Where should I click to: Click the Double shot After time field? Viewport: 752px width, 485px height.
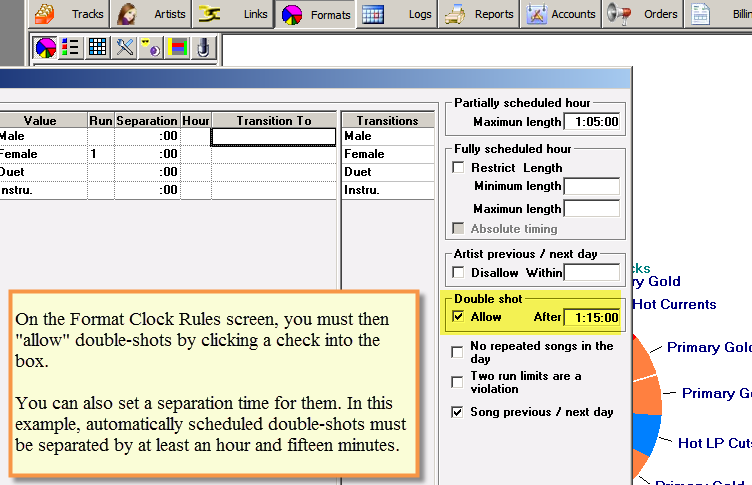pos(592,317)
